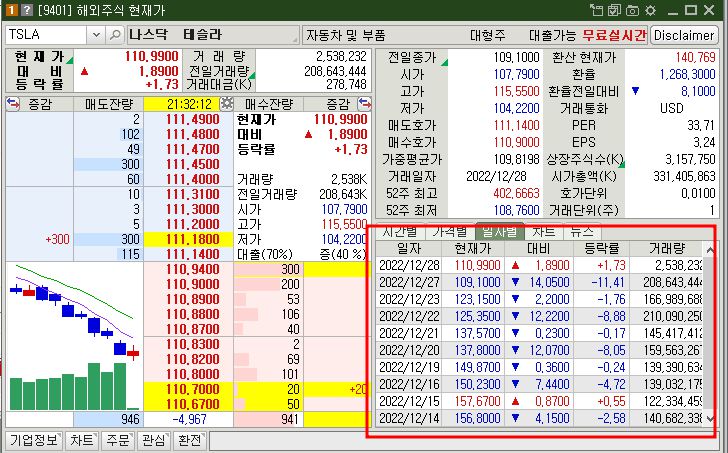Select the 2022/12/27 row date

click(x=409, y=282)
